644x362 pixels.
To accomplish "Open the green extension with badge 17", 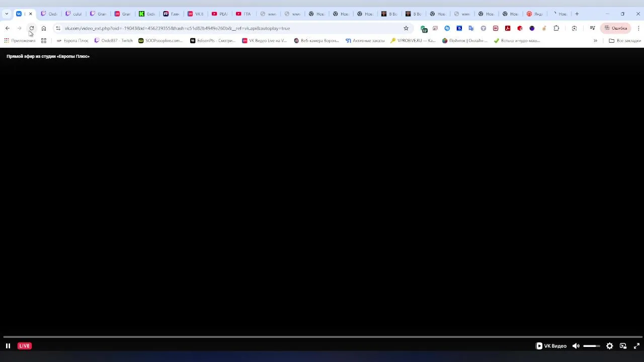I will (424, 29).
